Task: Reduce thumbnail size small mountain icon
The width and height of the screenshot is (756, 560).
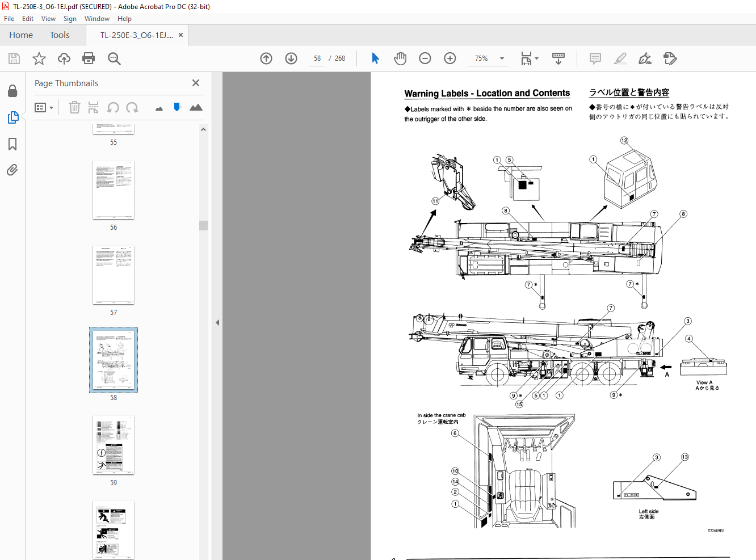Action: [159, 108]
